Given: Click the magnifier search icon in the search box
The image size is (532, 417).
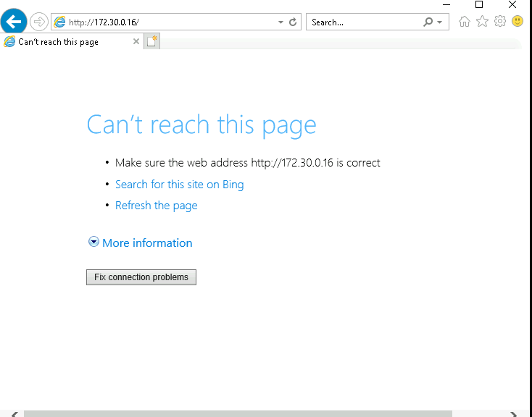Looking at the screenshot, I should [x=428, y=22].
